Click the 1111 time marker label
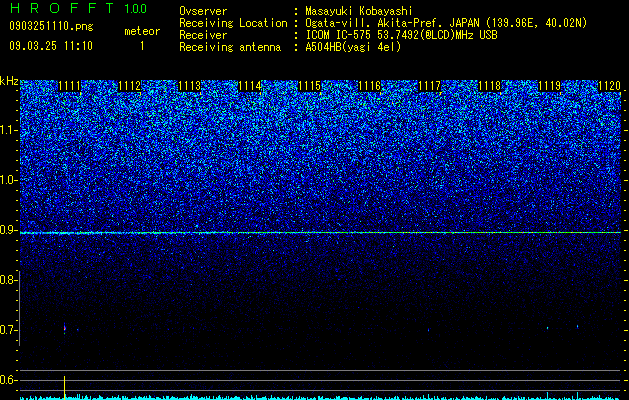629x400 pixels. click(x=69, y=86)
